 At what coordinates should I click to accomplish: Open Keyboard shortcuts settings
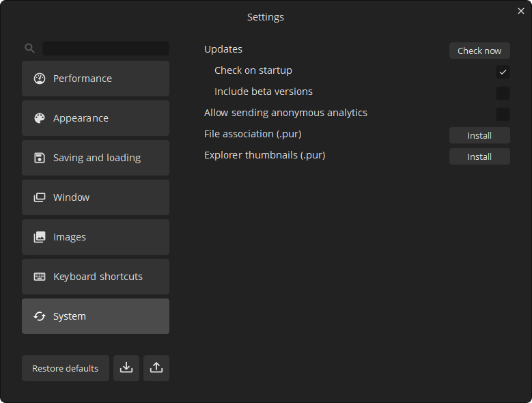[x=96, y=277]
